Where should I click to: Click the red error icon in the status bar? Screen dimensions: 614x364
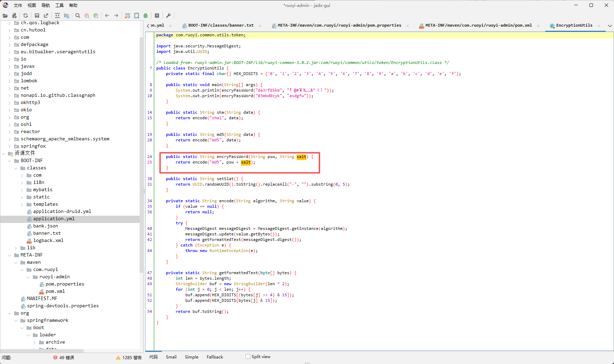(55, 357)
